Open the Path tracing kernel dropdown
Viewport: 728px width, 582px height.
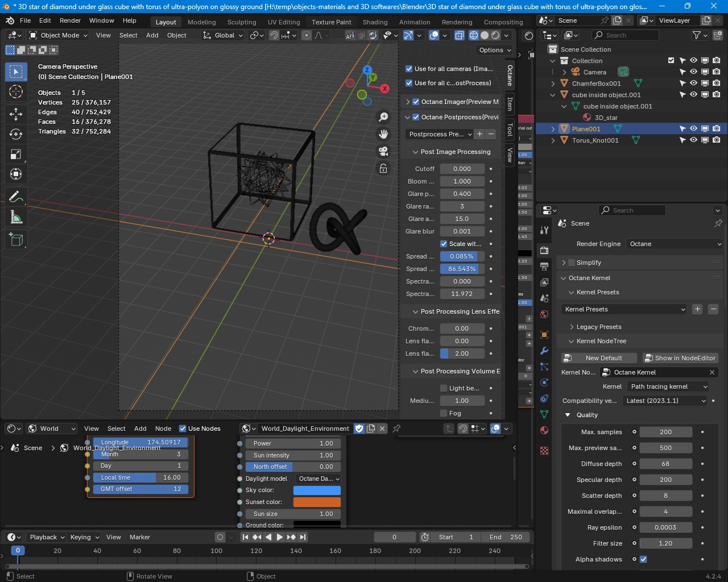pyautogui.click(x=668, y=386)
